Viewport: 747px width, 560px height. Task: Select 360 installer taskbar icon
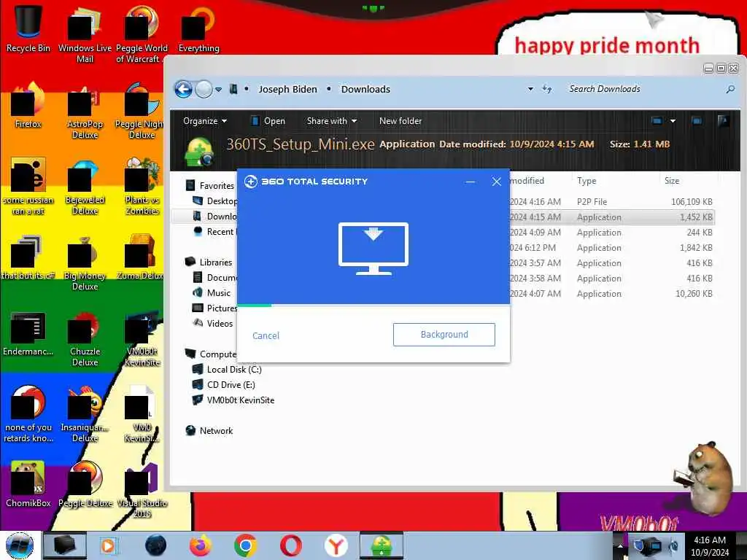click(381, 545)
